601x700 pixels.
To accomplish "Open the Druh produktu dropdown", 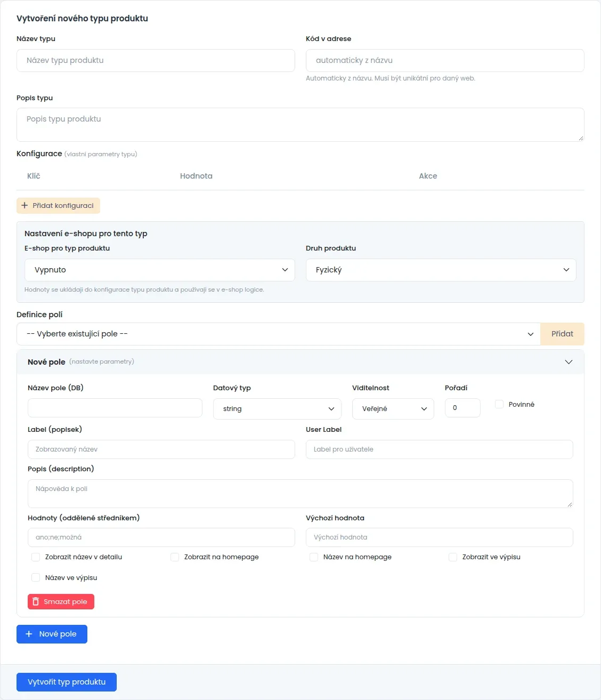I will [441, 270].
